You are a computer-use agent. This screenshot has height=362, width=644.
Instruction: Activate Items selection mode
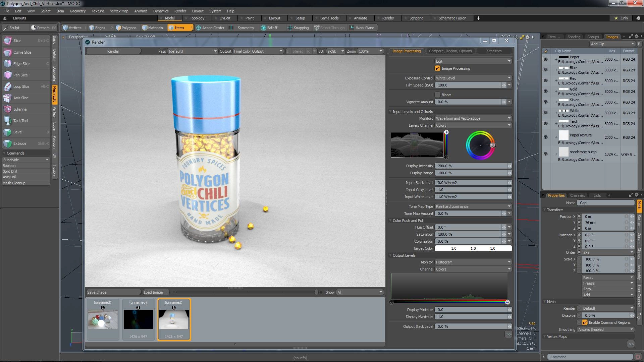[x=180, y=28]
